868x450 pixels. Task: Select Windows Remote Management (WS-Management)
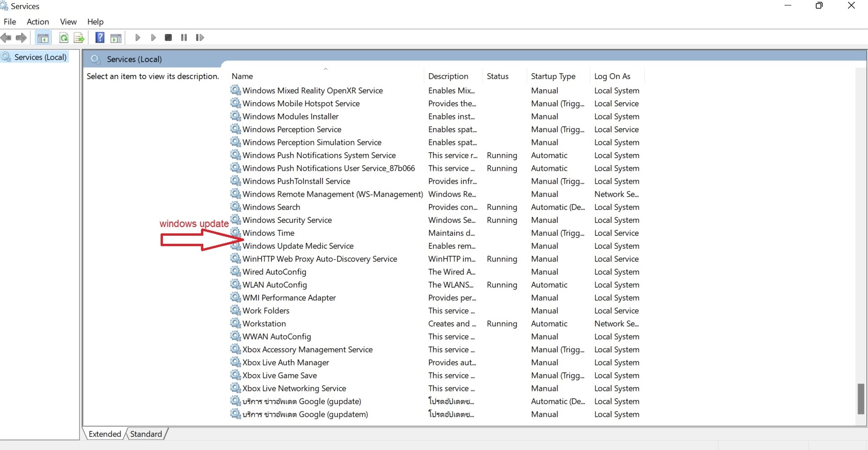coord(333,194)
